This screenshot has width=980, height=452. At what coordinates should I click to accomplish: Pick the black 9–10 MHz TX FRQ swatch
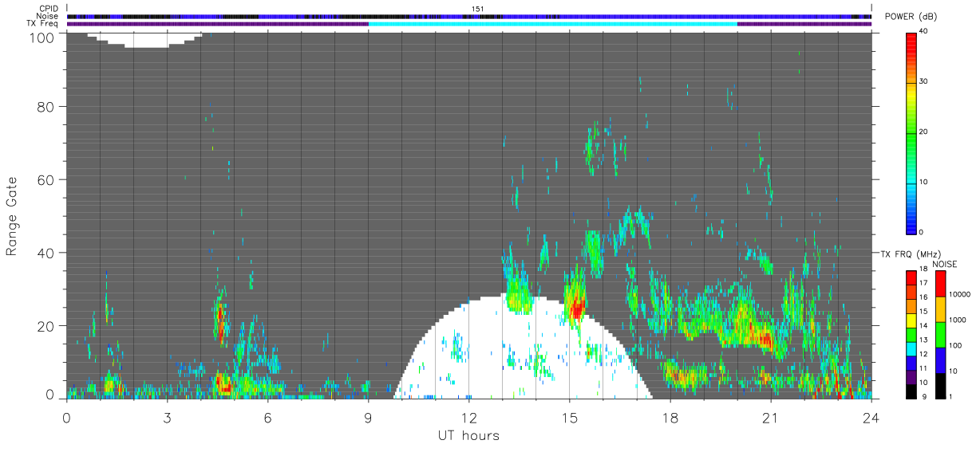911,391
